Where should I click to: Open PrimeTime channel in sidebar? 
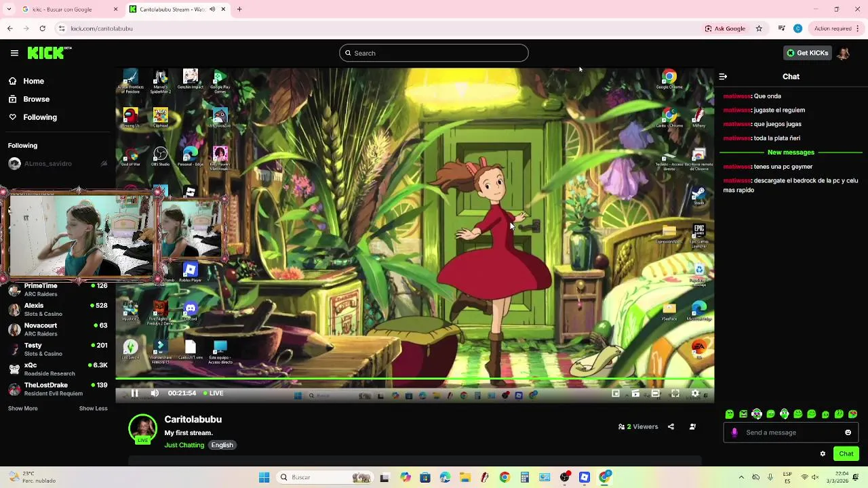click(x=58, y=290)
